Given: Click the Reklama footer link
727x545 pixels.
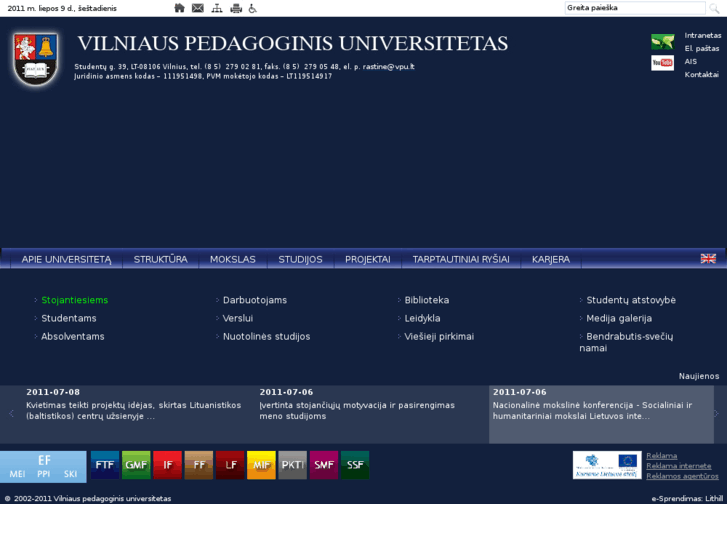Looking at the screenshot, I should tap(662, 455).
